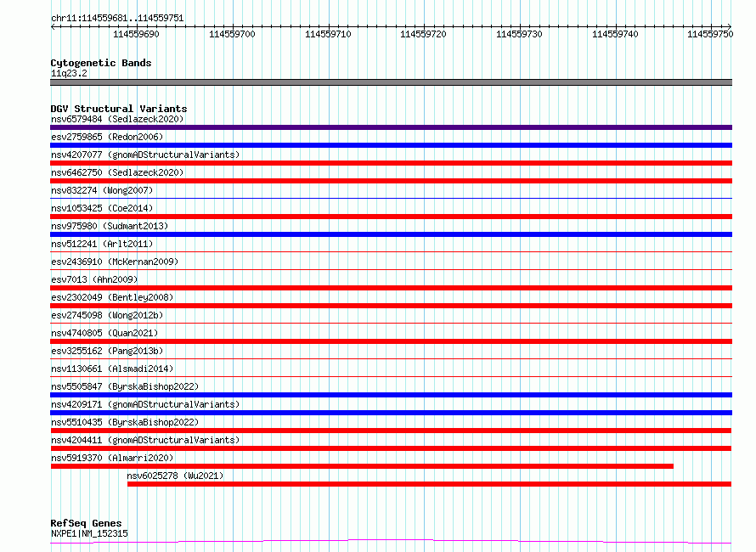Select variant esv2436910 (McKernan2009) label

pyautogui.click(x=115, y=262)
